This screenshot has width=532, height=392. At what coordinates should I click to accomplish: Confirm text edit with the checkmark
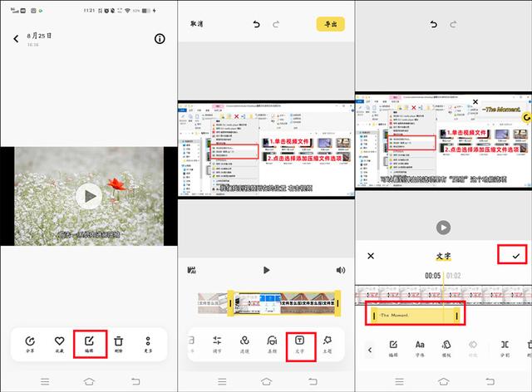[x=515, y=256]
